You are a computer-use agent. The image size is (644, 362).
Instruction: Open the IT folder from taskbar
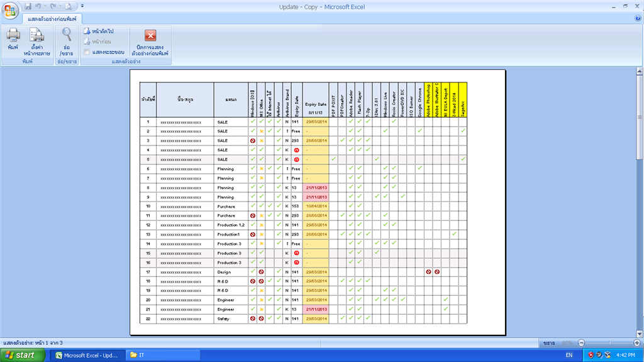(163, 355)
